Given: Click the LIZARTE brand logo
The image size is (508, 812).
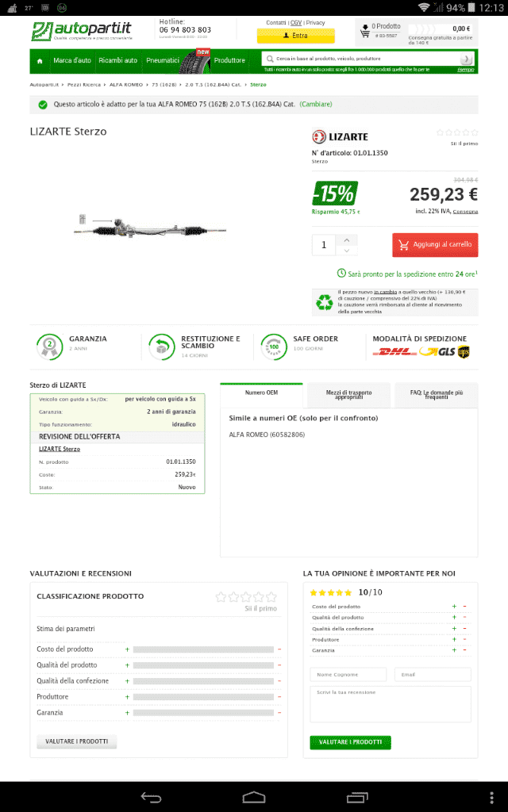Looking at the screenshot, I should coord(340,136).
